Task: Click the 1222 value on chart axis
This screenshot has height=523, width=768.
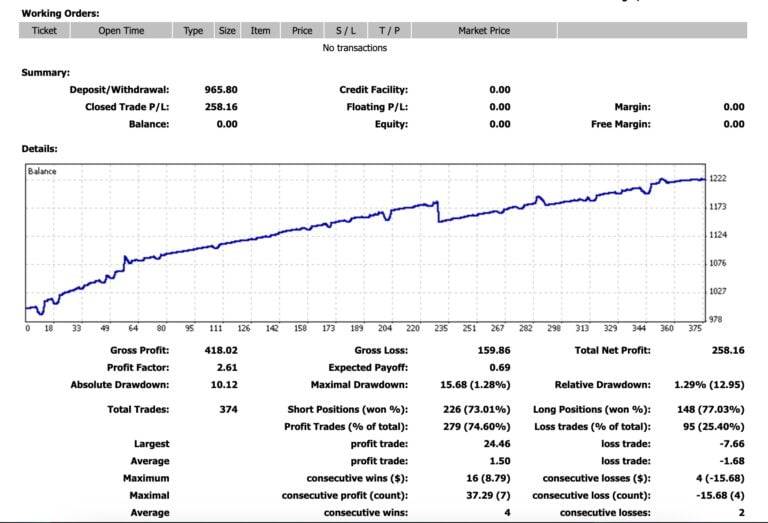Action: [x=717, y=178]
